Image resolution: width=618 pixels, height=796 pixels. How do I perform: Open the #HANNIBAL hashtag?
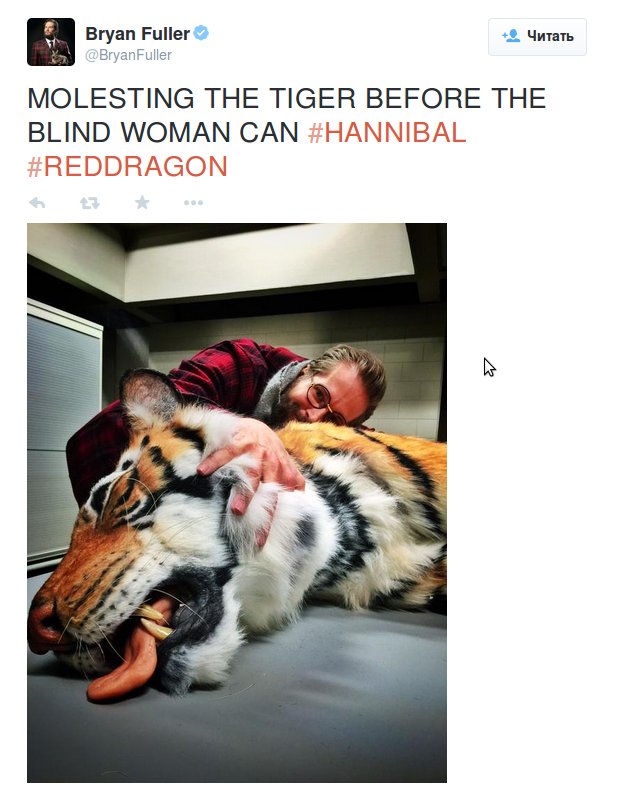[387, 132]
